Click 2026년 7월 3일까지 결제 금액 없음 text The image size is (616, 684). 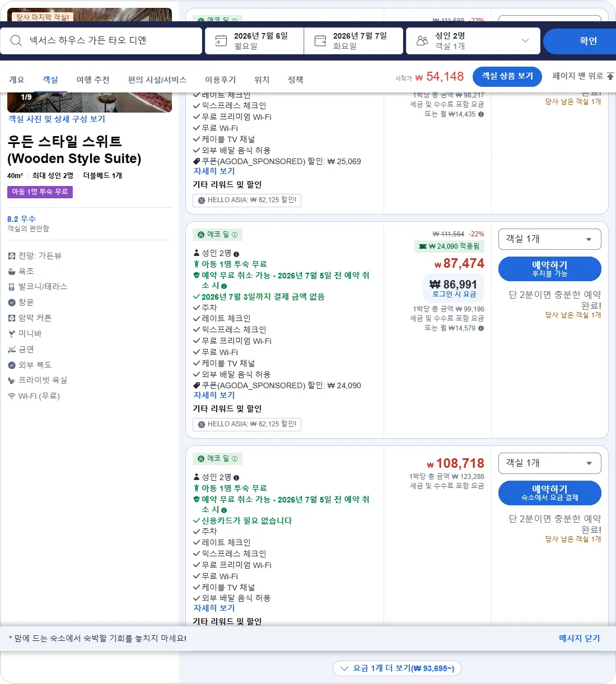click(263, 297)
